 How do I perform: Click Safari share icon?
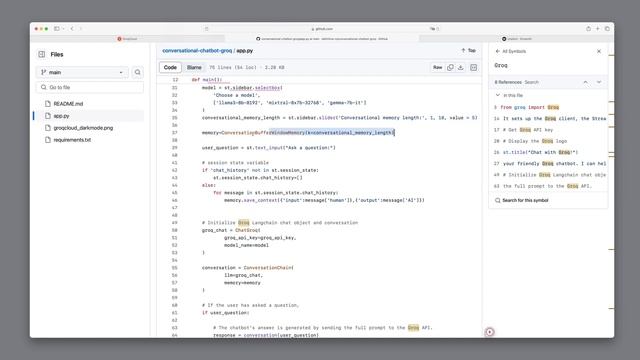coord(588,29)
